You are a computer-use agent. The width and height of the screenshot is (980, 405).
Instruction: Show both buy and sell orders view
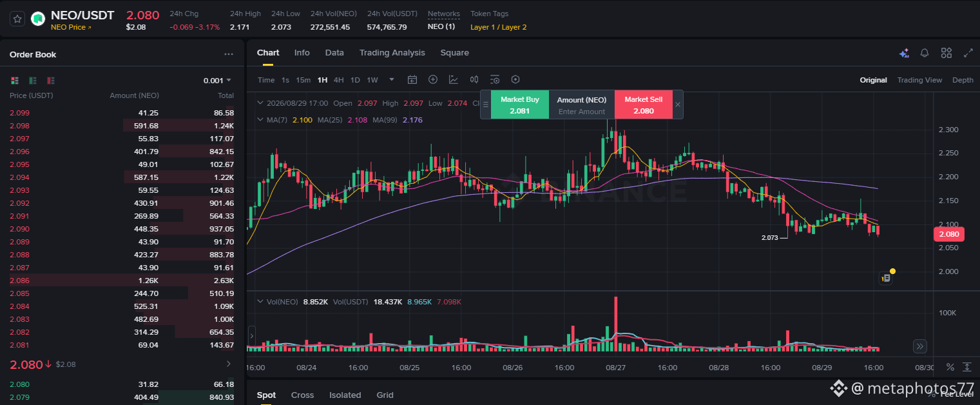coord(15,81)
